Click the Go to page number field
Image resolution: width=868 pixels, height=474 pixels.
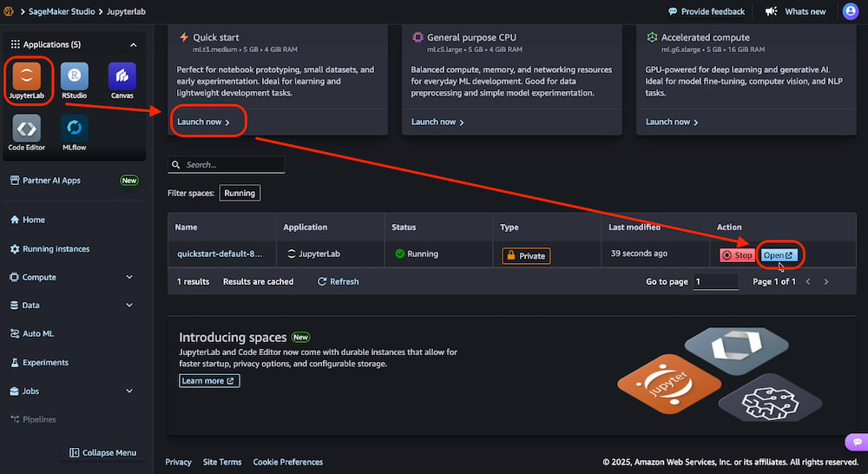pyautogui.click(x=716, y=282)
